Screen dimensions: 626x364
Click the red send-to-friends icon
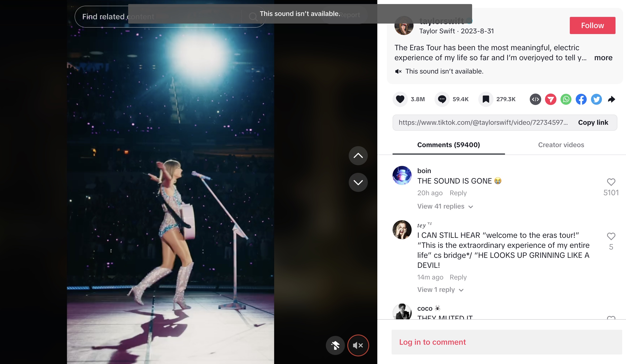pos(550,99)
